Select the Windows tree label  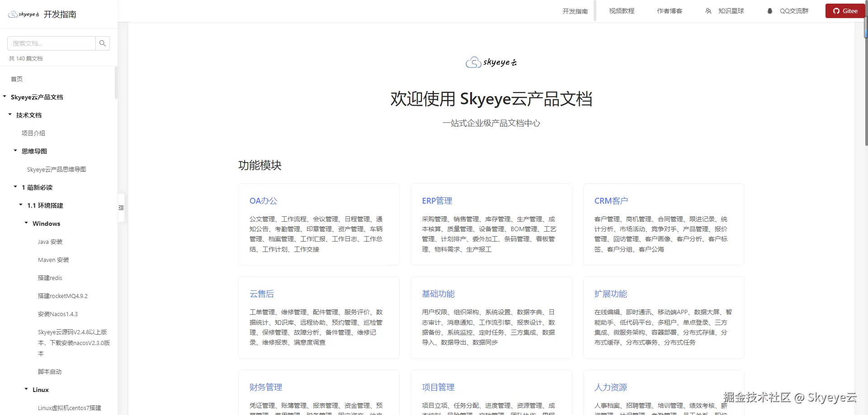[46, 224]
